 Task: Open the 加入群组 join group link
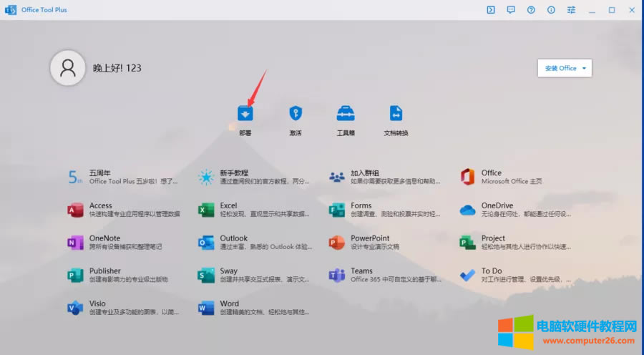click(365, 173)
